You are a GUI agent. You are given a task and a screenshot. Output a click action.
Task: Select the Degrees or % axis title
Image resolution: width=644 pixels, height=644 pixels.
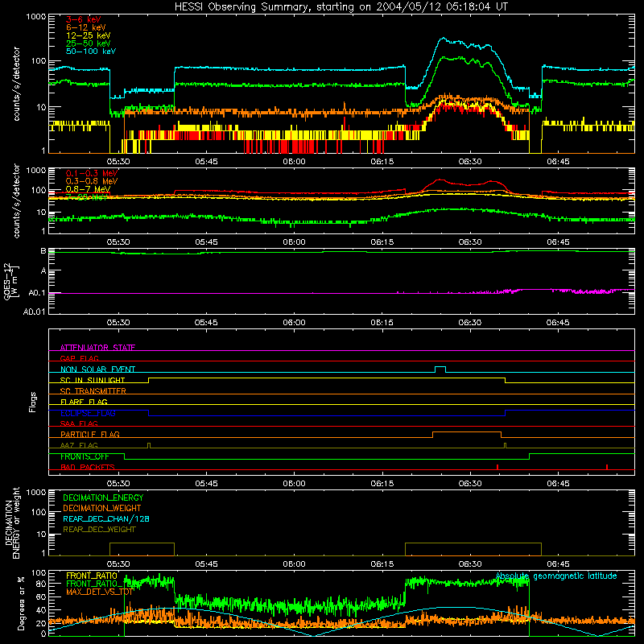click(x=20, y=603)
